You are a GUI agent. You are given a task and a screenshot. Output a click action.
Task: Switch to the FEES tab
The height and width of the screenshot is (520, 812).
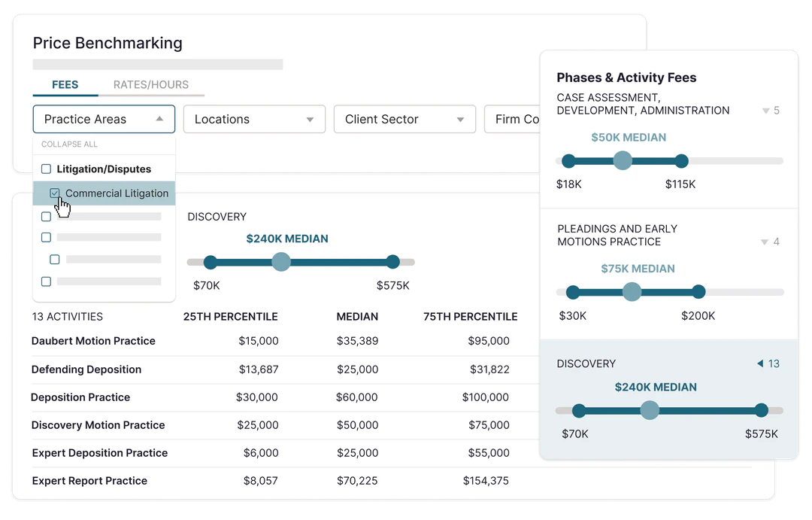[x=65, y=84]
